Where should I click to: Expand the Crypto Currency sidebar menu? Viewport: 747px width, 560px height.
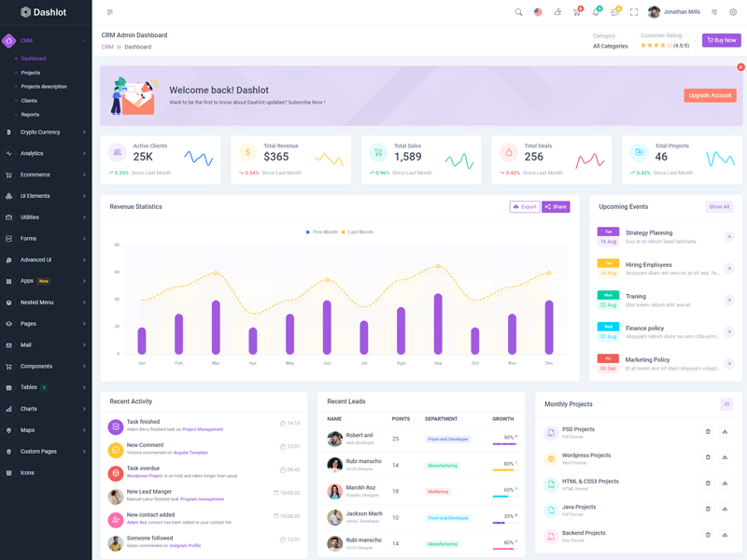45,133
